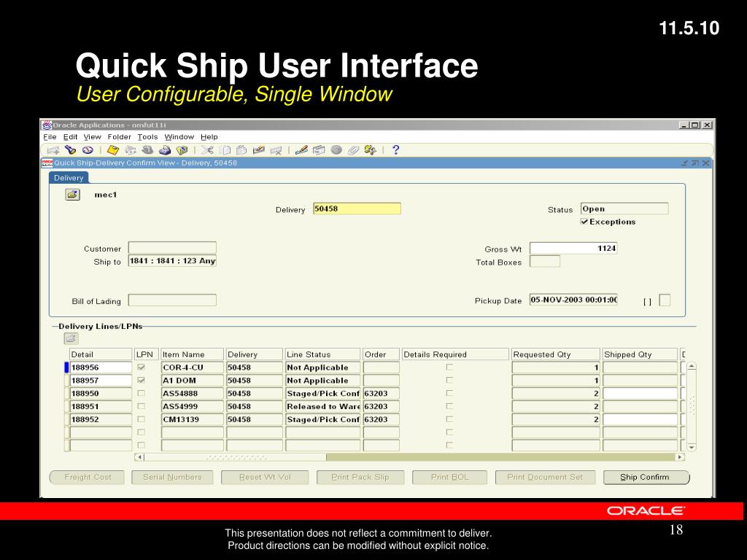Click the Close Form toolbar icon
Screen dimensions: 747x560
[182, 150]
